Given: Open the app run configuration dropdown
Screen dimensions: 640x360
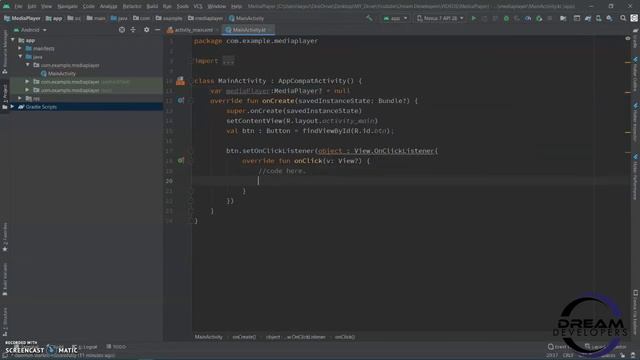Looking at the screenshot, I should pyautogui.click(x=395, y=18).
